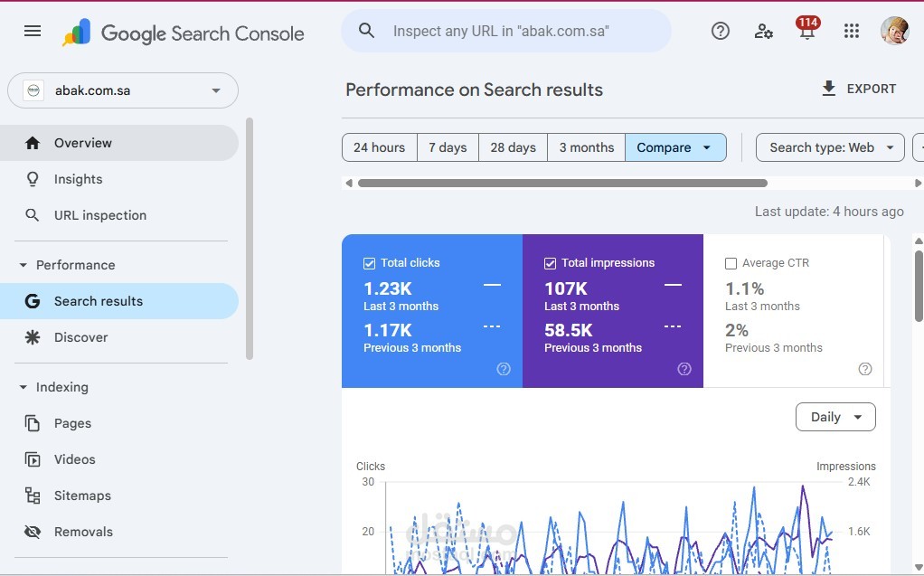Open the URL inspection page
Screen dimensions: 924x576
(99, 215)
